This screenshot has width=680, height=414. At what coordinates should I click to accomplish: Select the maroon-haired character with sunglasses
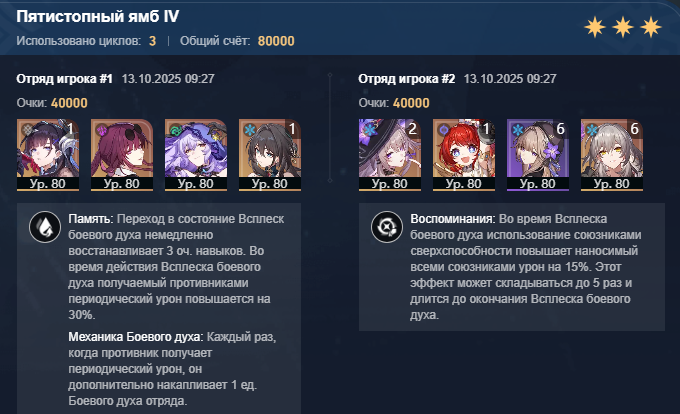click(x=122, y=155)
